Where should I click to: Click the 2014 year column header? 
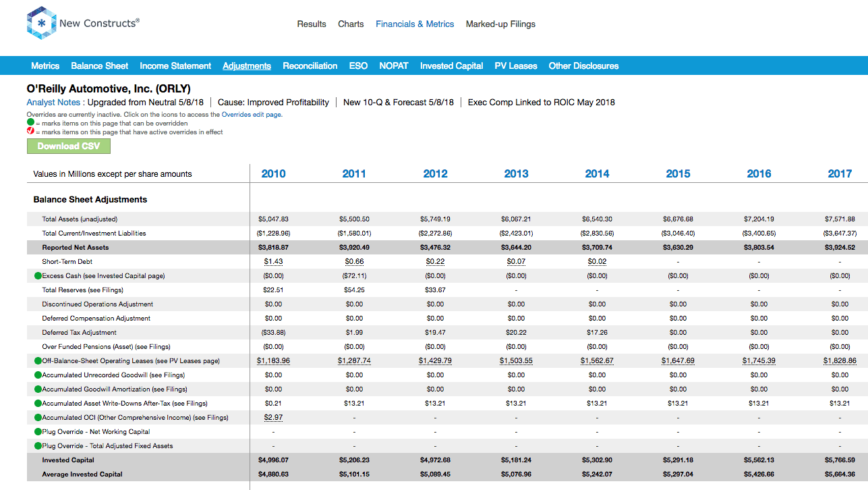(597, 173)
